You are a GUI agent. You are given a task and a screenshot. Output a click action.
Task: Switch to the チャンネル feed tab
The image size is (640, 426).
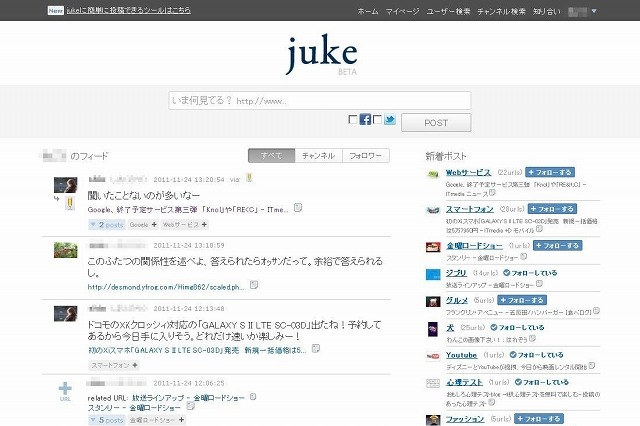point(318,155)
